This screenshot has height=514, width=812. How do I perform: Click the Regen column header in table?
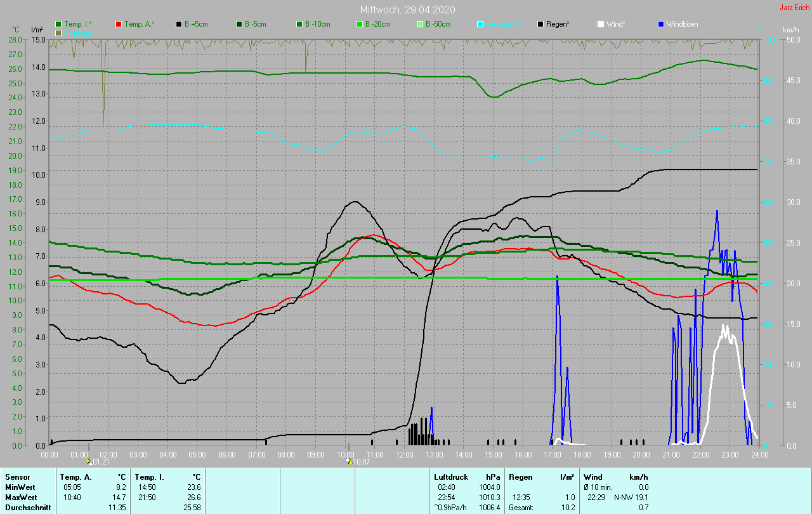tap(520, 477)
